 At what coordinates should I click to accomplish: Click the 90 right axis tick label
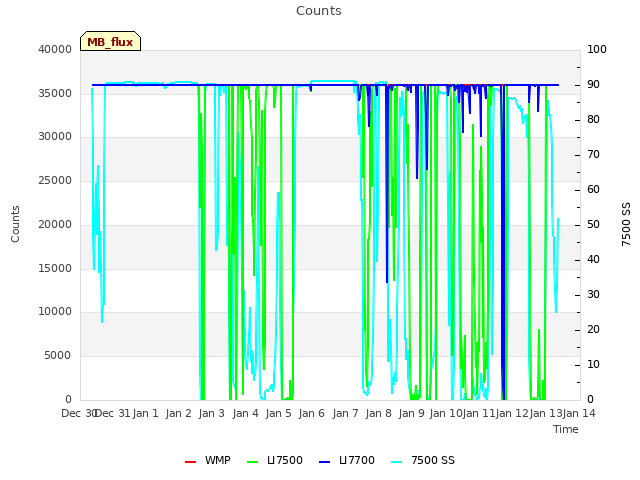(x=593, y=84)
